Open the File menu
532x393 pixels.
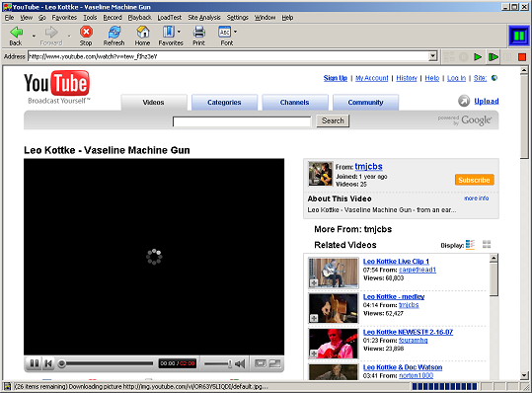pyautogui.click(x=9, y=18)
